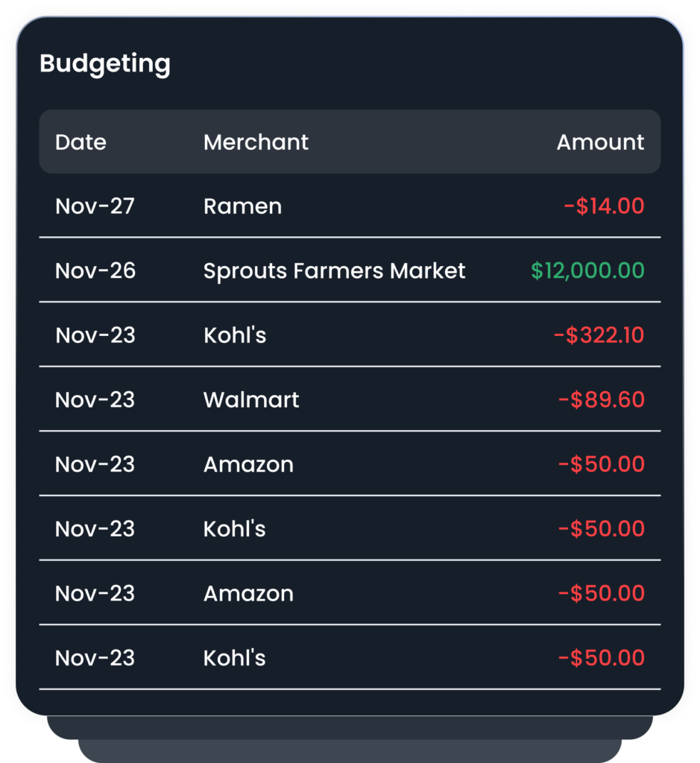The width and height of the screenshot is (700, 763).
Task: Open the Walmart merchant entry
Action: tap(251, 400)
